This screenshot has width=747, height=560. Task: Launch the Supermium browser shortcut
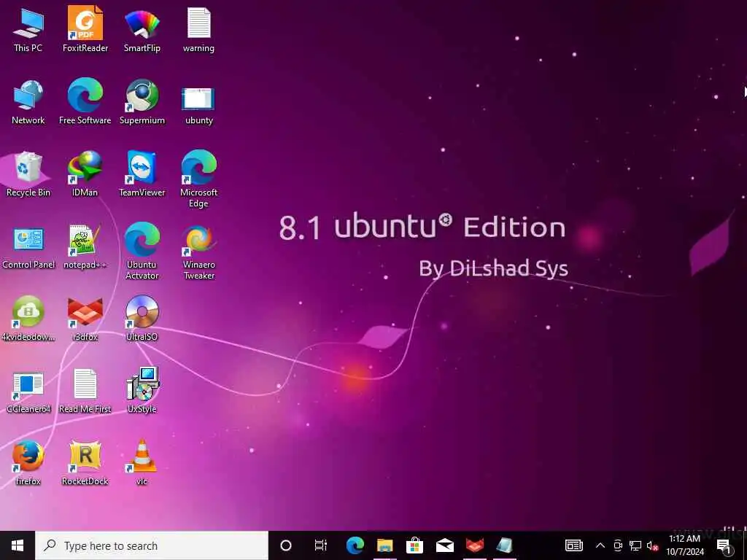tap(142, 101)
